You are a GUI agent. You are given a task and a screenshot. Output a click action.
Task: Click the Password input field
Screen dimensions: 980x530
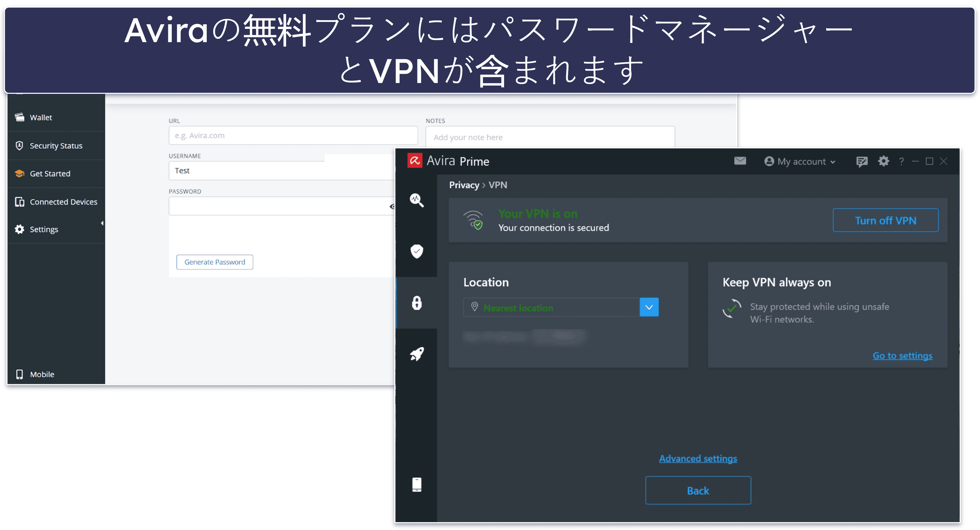point(282,206)
